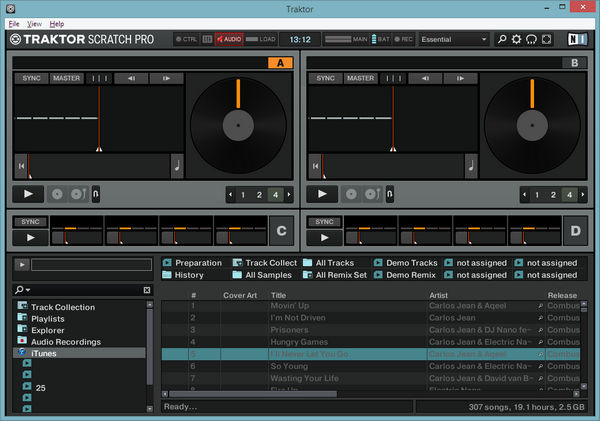Image resolution: width=600 pixels, height=421 pixels.
Task: Jump to track start on Deck A
Action: [21, 165]
